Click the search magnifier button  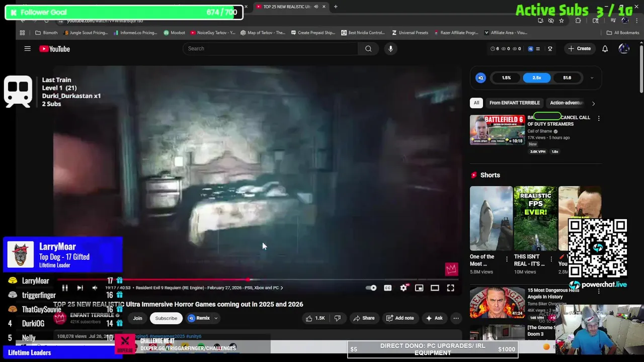point(368,49)
